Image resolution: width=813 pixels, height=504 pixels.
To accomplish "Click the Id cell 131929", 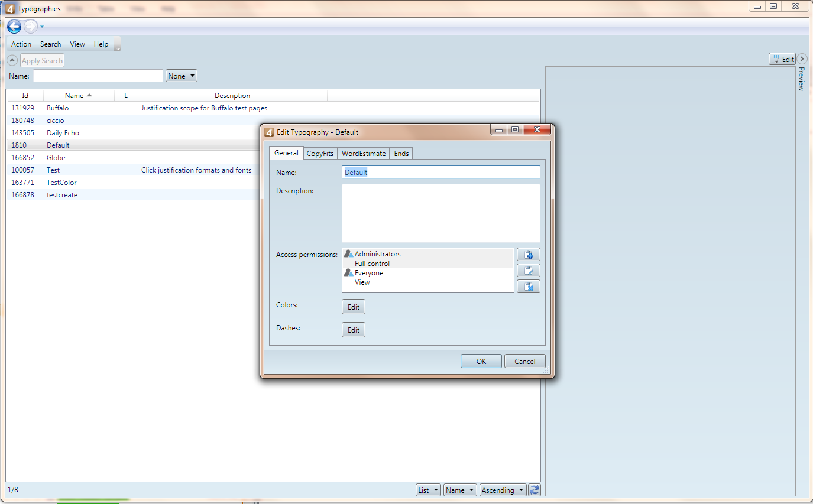I will coord(22,108).
